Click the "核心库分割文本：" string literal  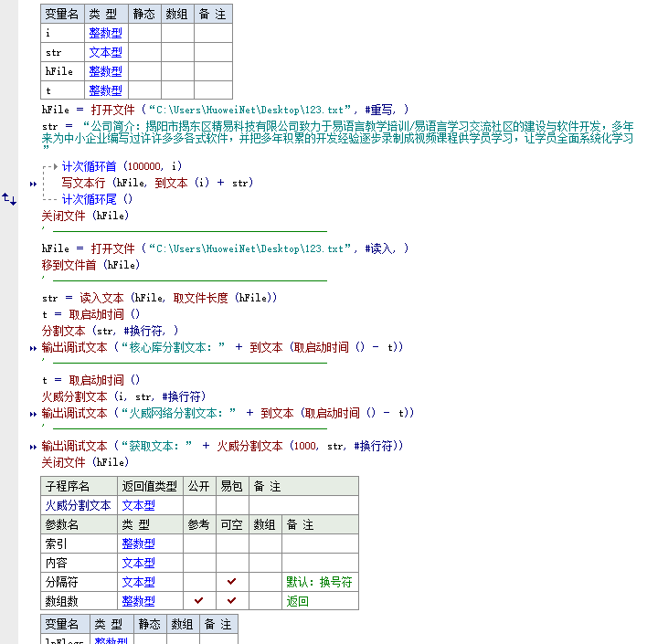tap(173, 347)
